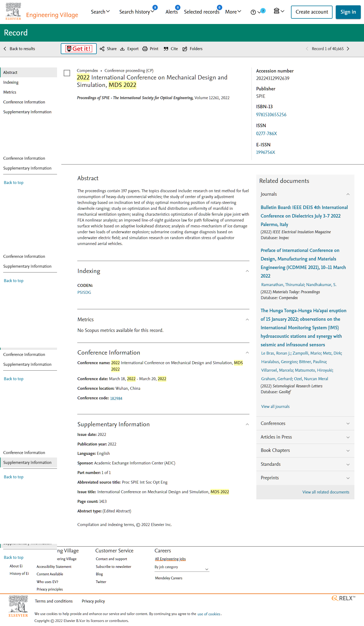
Task: Open Terms and conditions link
Action: (x=54, y=601)
